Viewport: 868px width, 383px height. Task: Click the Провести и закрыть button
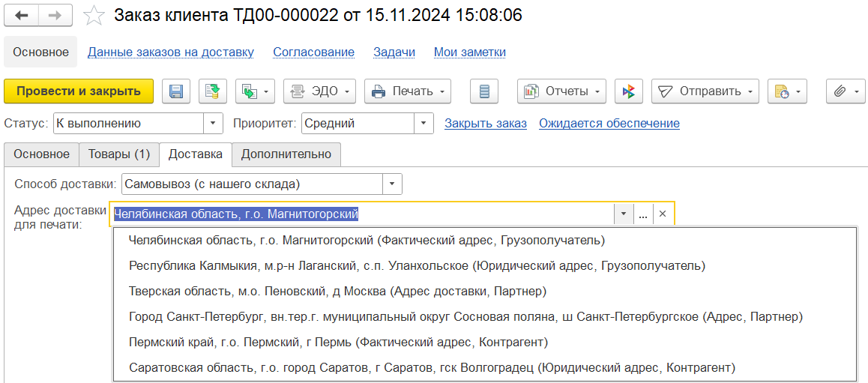tap(79, 91)
